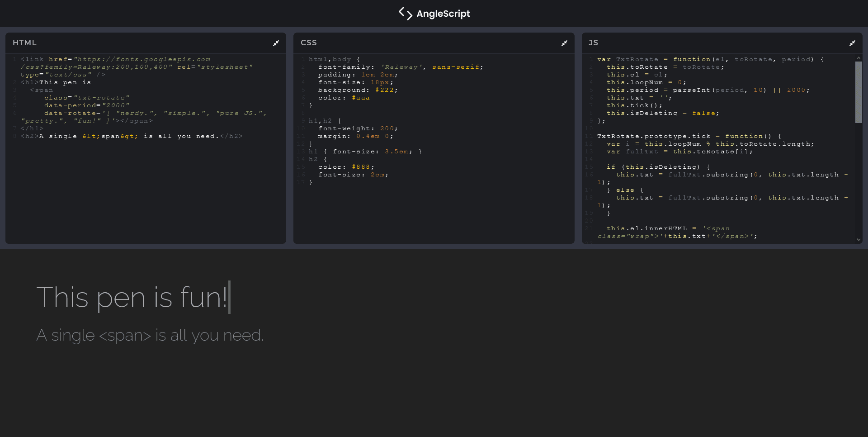Click the font-family 'Raleway' CSS line
The width and height of the screenshot is (868, 437).
point(401,67)
